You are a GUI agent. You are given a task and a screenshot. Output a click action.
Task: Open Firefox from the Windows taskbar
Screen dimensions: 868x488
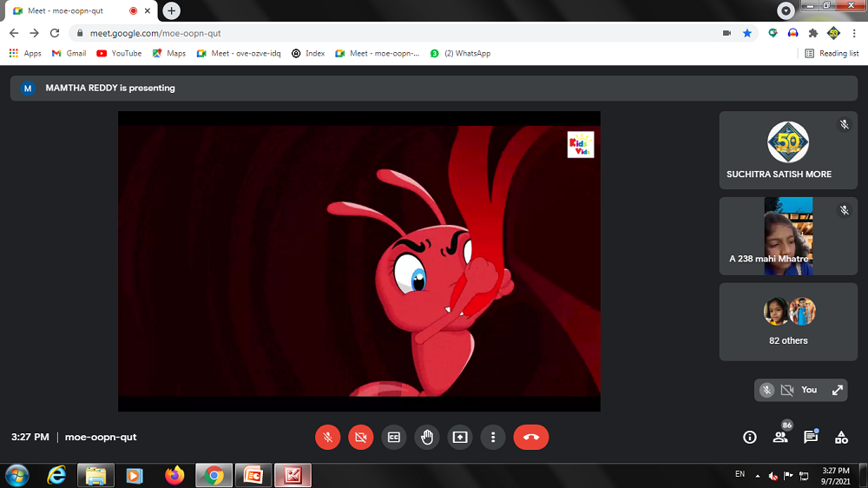click(x=175, y=475)
